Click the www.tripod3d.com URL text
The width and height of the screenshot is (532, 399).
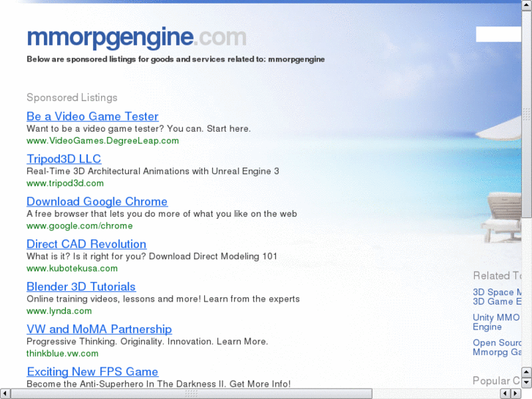pyautogui.click(x=65, y=183)
